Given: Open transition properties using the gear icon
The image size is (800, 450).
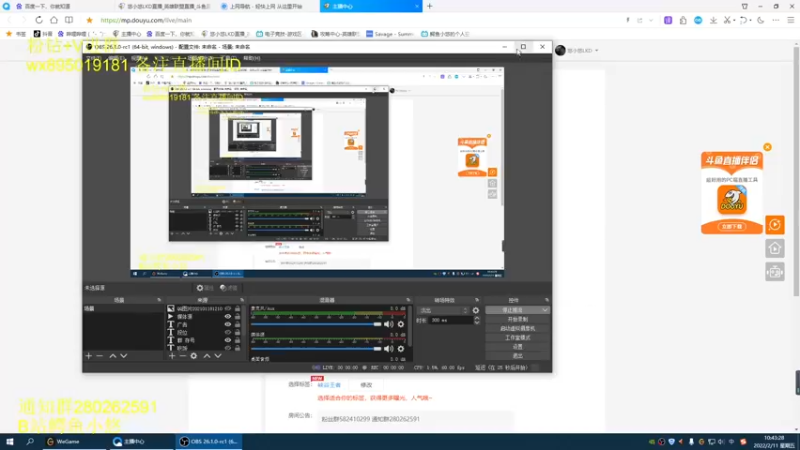Looking at the screenshot, I should coord(476,310).
